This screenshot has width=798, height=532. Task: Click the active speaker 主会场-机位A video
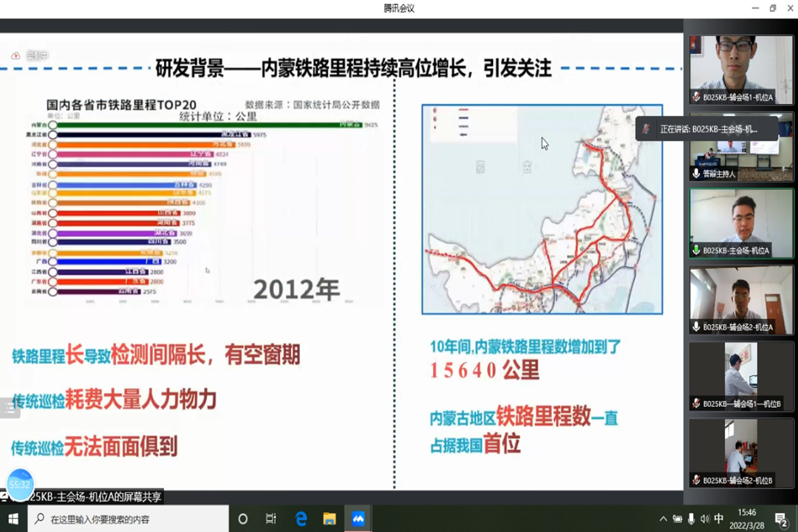pos(741,222)
